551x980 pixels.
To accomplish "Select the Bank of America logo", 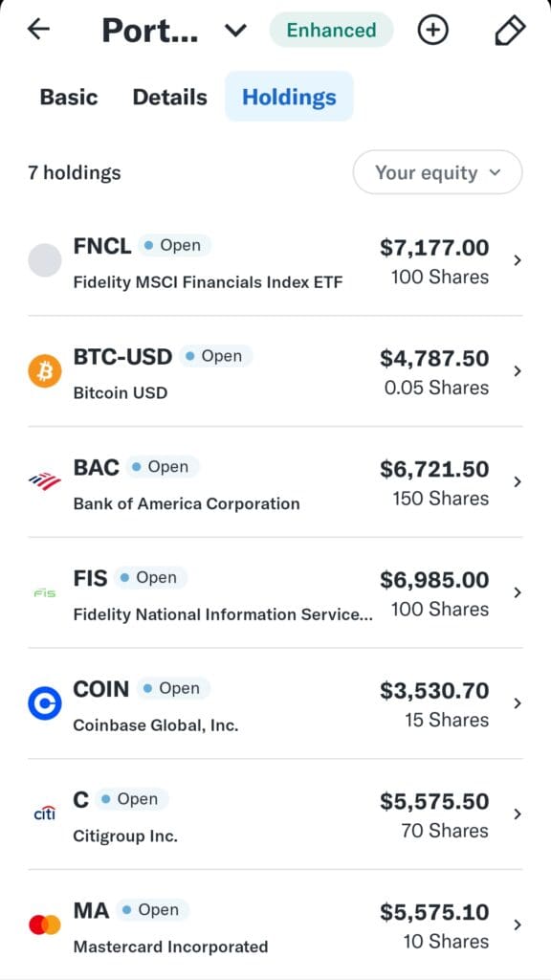I will click(44, 481).
